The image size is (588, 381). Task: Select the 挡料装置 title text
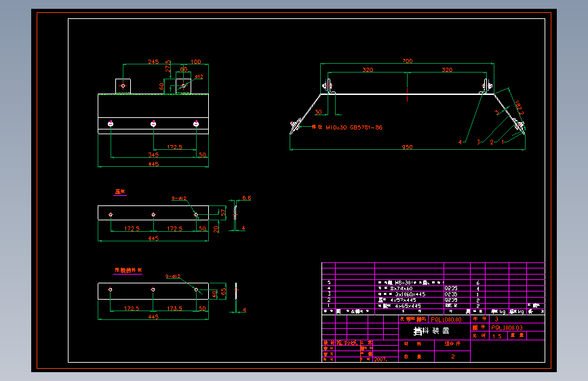tap(431, 331)
